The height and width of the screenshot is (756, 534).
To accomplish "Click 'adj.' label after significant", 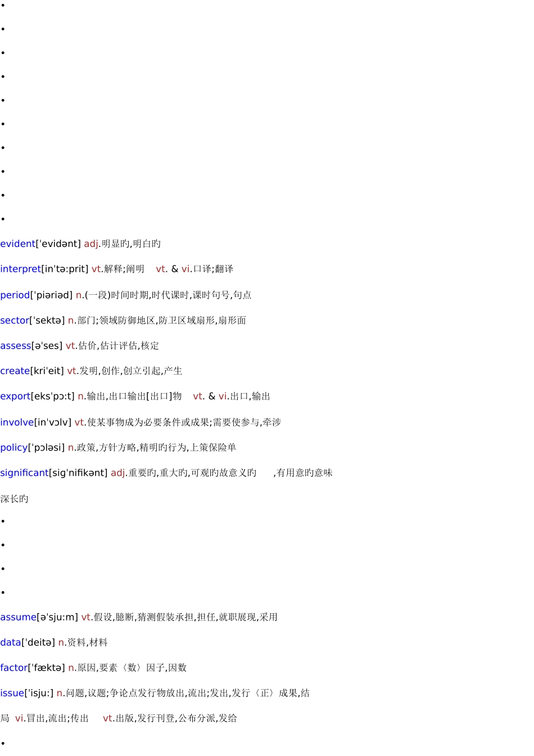I will (x=119, y=472).
